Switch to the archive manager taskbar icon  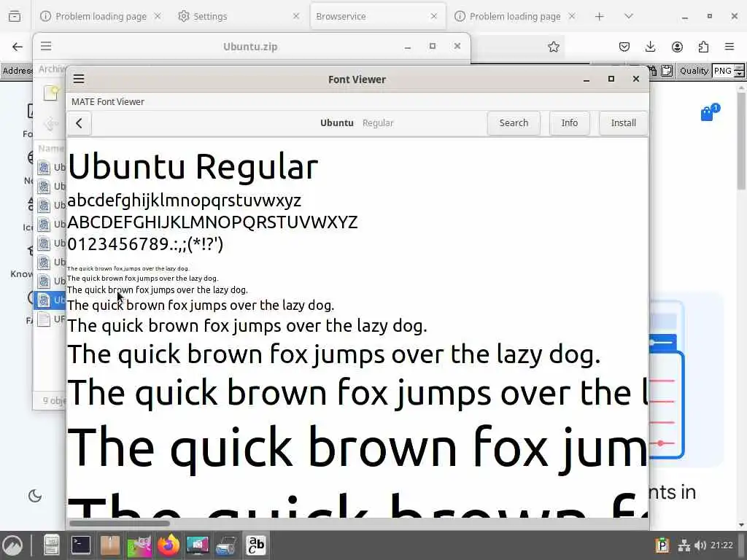pos(110,545)
